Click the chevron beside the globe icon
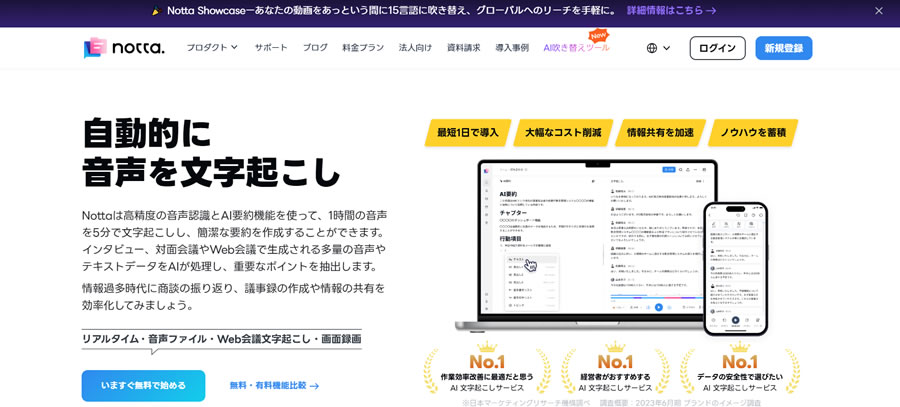The image size is (900, 407). click(x=667, y=48)
